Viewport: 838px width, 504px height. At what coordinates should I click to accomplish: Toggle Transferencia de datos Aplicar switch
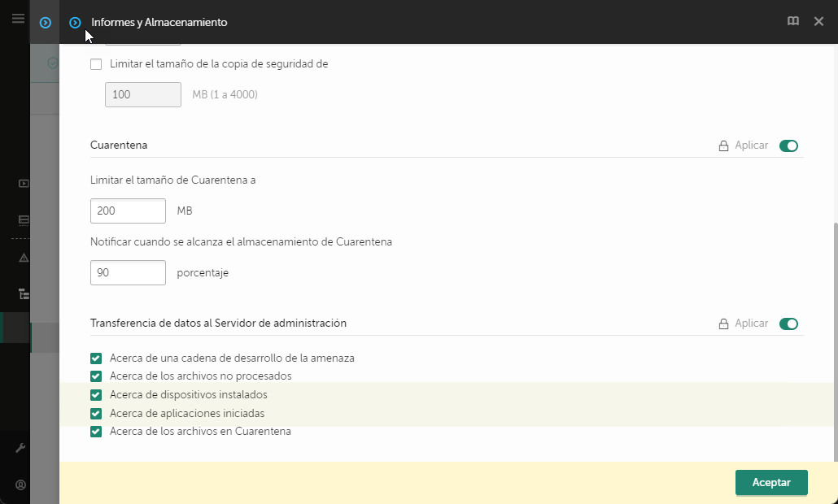(x=788, y=324)
